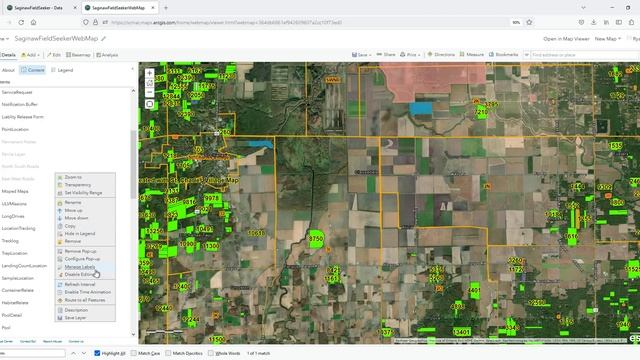Choose Remove Pop-up option

click(80, 251)
